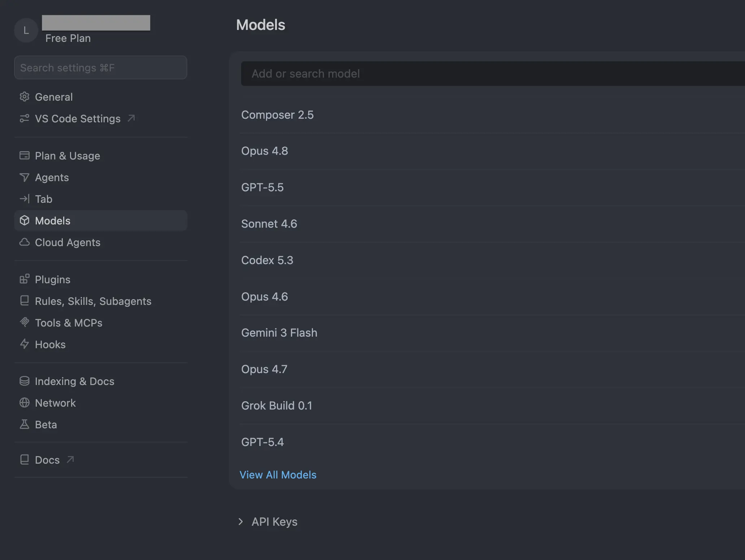The height and width of the screenshot is (560, 745).
Task: Click the Docs book icon
Action: tap(24, 460)
